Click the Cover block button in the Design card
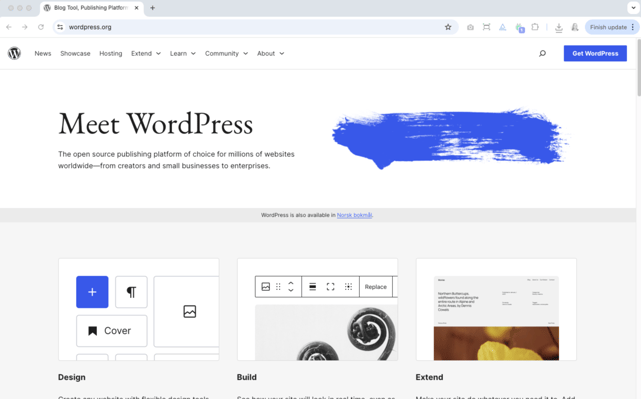 (112, 331)
